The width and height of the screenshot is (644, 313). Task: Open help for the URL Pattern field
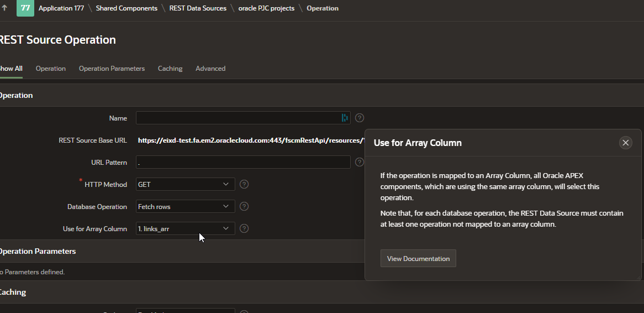[360, 162]
